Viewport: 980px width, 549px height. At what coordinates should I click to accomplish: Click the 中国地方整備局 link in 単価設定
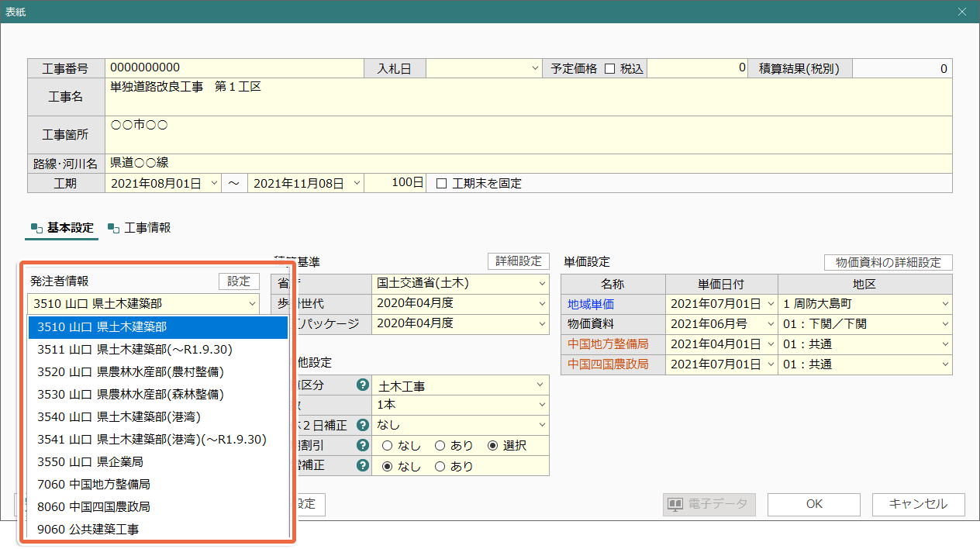(x=608, y=344)
